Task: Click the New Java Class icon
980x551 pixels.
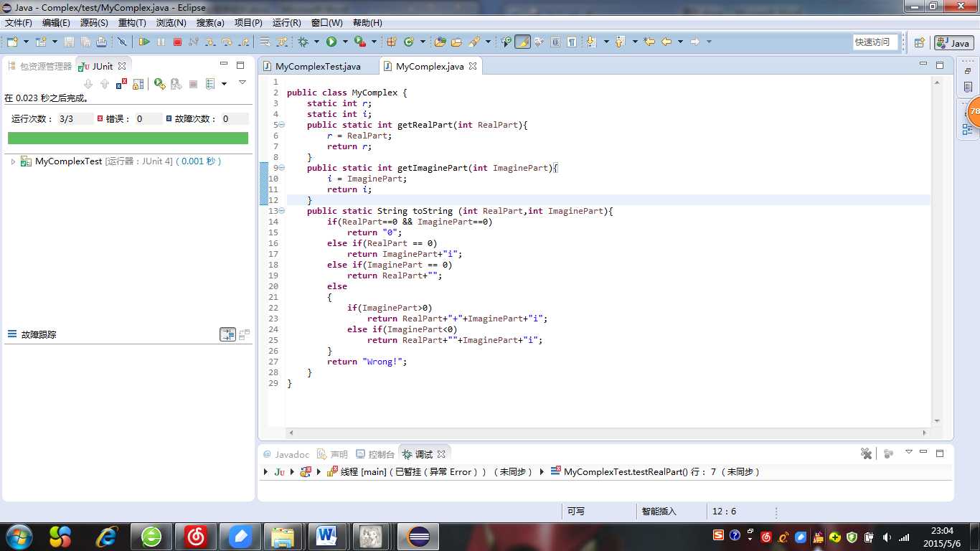Action: pyautogui.click(x=409, y=42)
